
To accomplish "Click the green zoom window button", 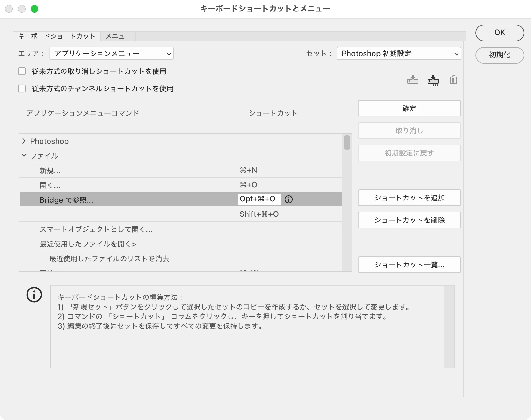I will (35, 9).
